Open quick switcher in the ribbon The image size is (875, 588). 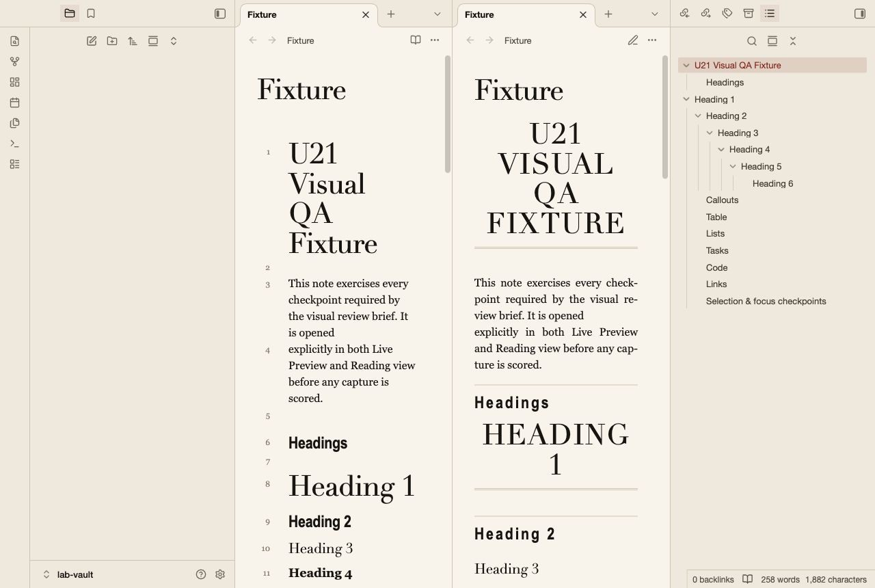pyautogui.click(x=14, y=41)
